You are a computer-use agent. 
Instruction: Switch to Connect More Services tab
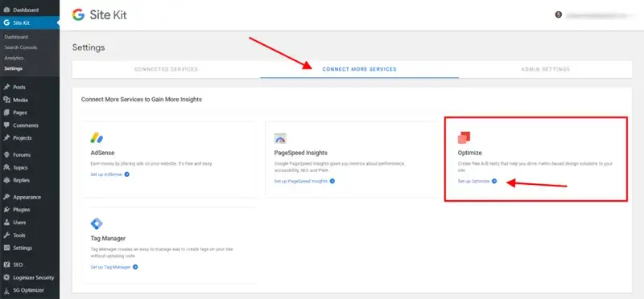359,69
